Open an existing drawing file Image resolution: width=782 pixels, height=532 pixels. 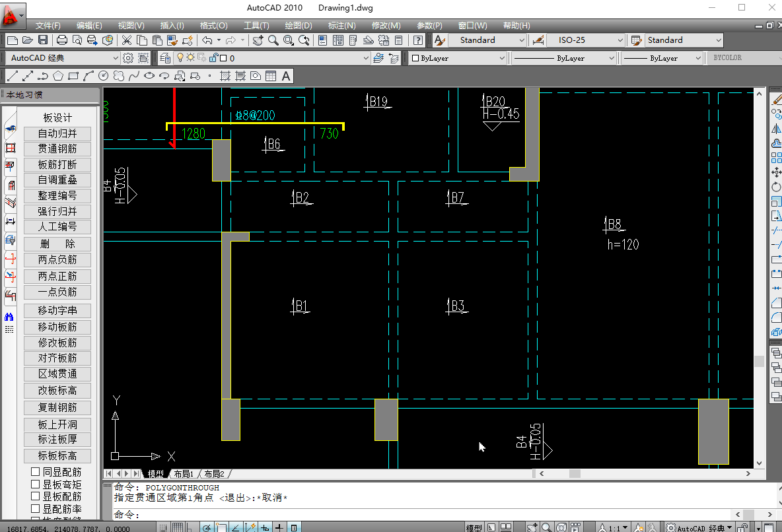[x=28, y=40]
